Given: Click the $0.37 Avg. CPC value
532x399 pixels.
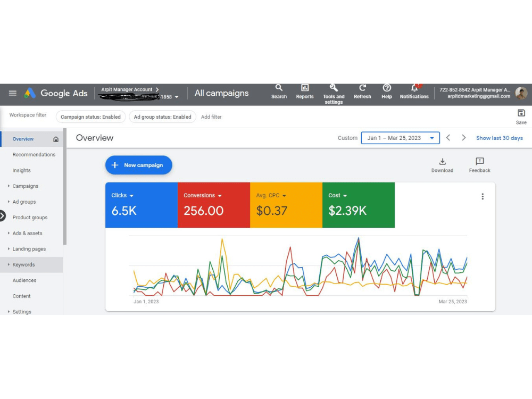Looking at the screenshot, I should (x=272, y=211).
